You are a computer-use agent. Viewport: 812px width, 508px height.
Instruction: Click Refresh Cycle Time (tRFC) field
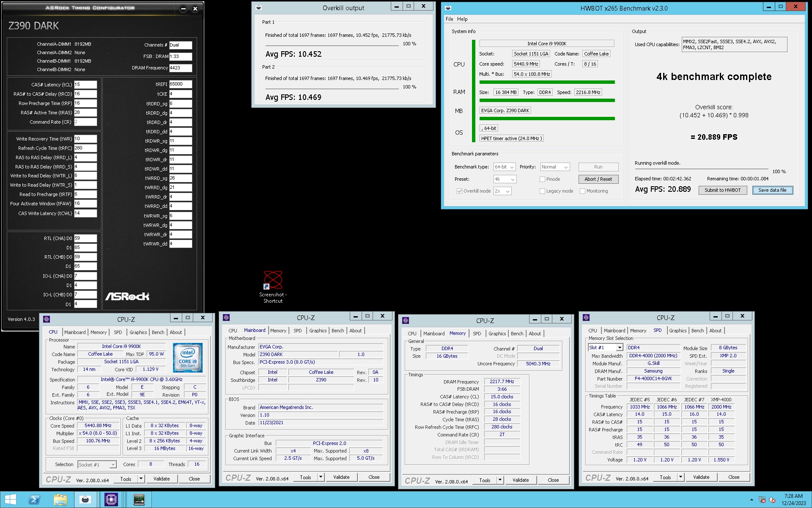coord(85,148)
